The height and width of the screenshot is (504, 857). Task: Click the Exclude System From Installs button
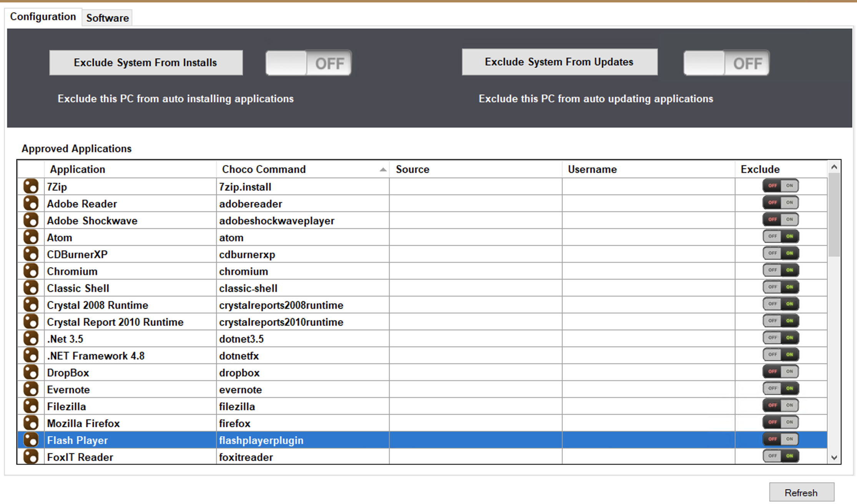(146, 63)
